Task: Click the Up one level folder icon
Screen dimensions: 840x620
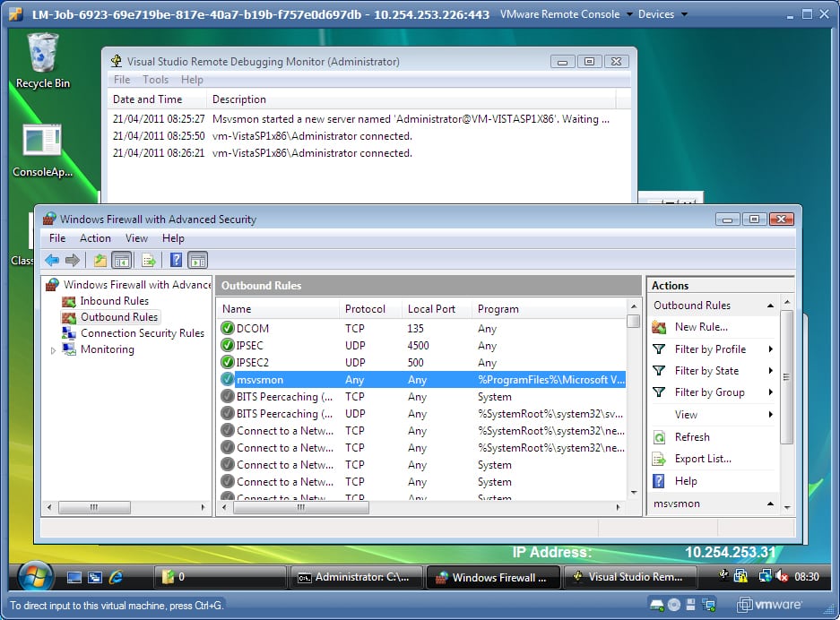Action: [x=100, y=260]
